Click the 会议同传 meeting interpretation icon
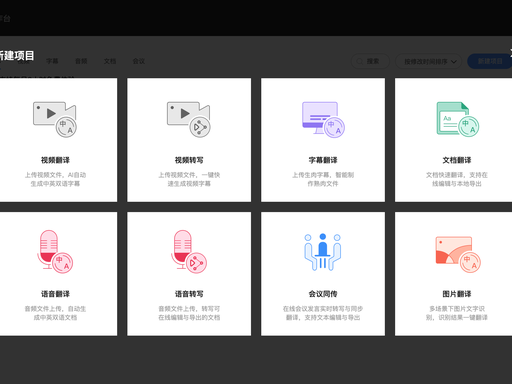The height and width of the screenshot is (384, 512). coord(323,252)
